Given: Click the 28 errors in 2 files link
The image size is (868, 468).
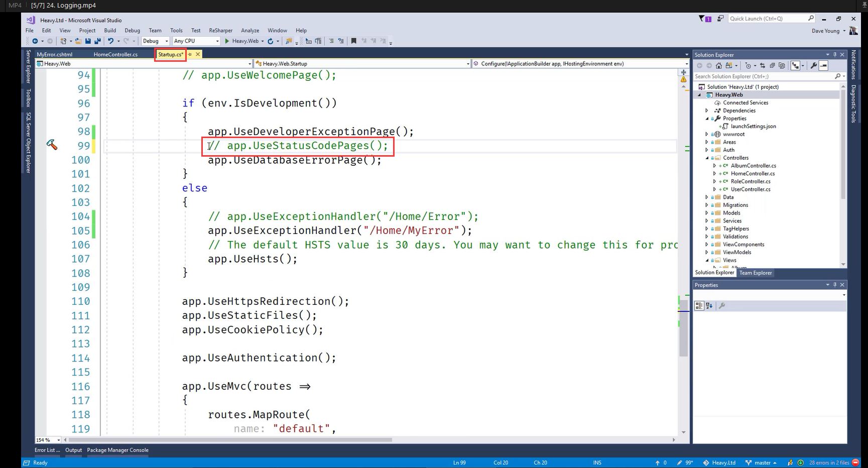Looking at the screenshot, I should [829, 462].
